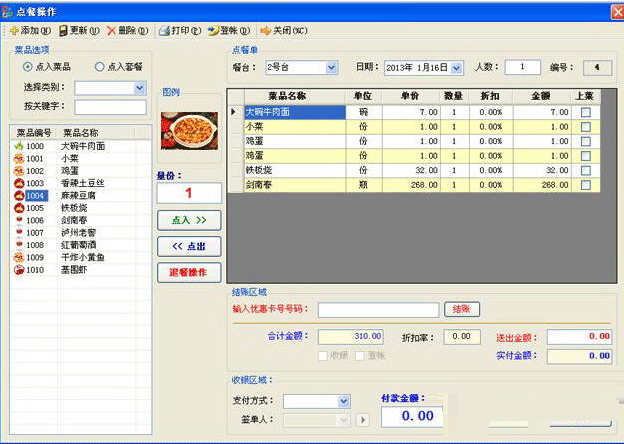This screenshot has height=444, width=624.
Task: Click the app icon in the title bar
Action: pyautogui.click(x=7, y=12)
